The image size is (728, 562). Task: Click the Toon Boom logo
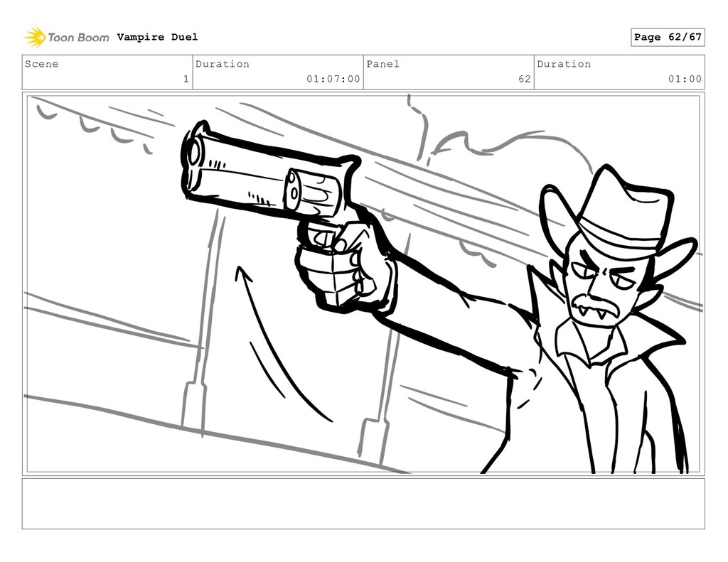pyautogui.click(x=66, y=38)
